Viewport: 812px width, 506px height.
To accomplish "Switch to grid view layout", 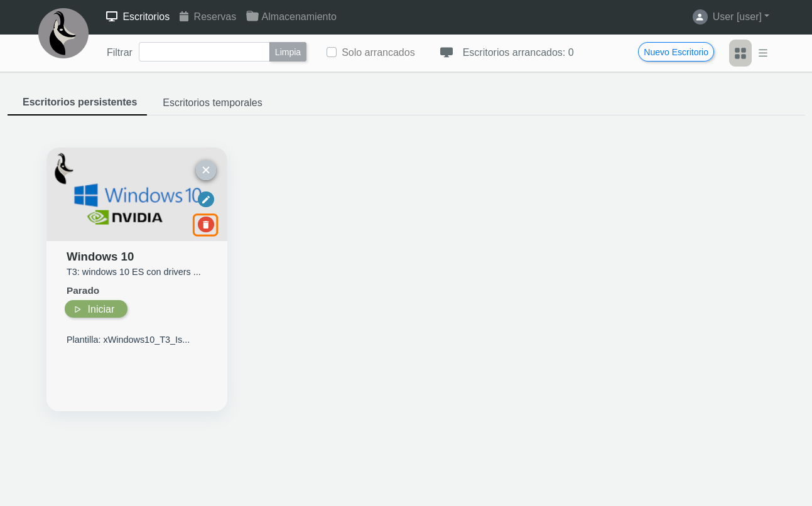I will (740, 53).
